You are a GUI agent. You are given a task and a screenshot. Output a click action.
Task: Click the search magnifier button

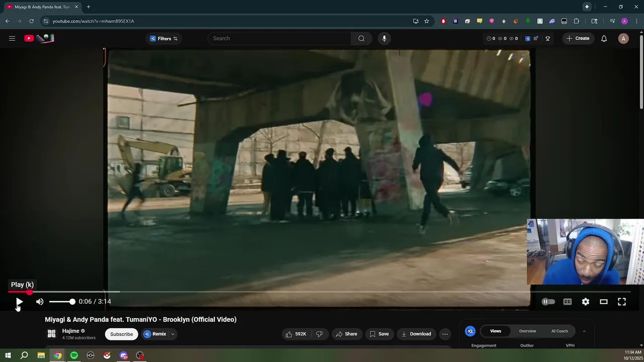click(361, 38)
